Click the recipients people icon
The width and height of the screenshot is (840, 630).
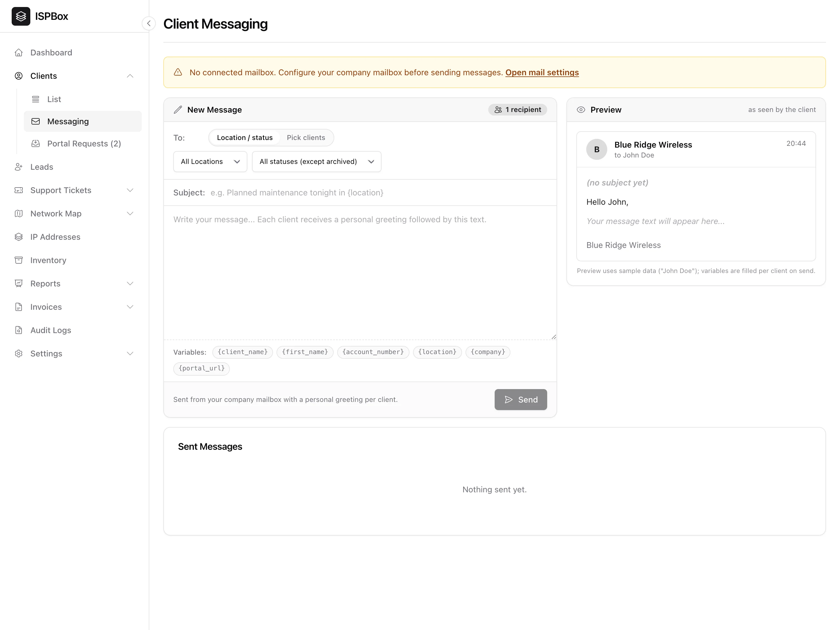[x=498, y=110]
